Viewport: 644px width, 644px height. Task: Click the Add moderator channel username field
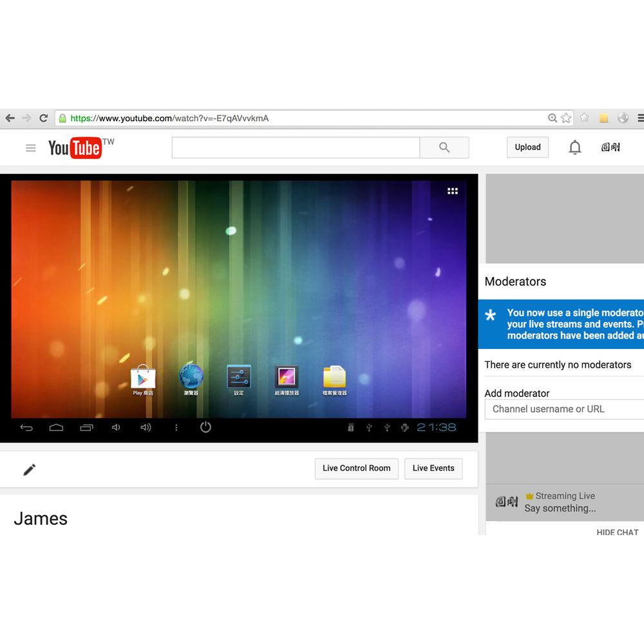(563, 409)
